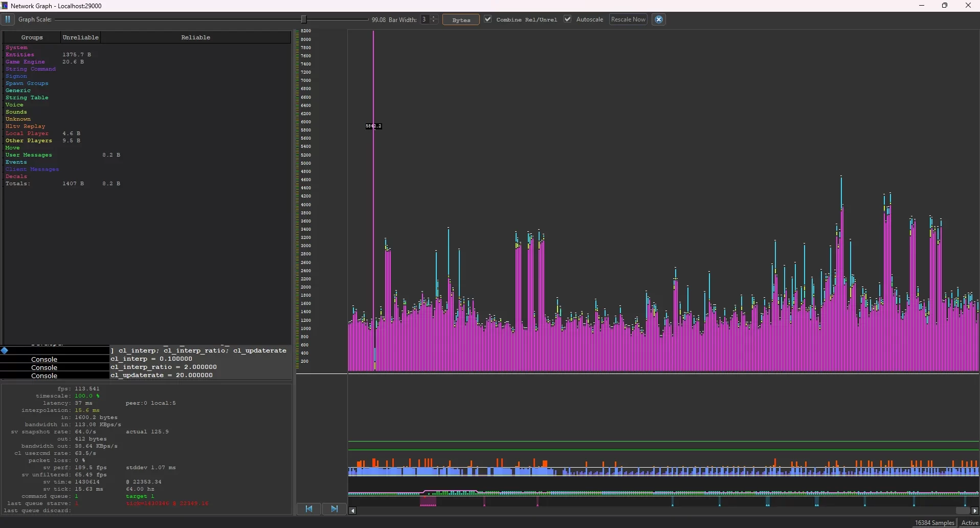
Task: Click the Rescale Now button
Action: point(628,19)
